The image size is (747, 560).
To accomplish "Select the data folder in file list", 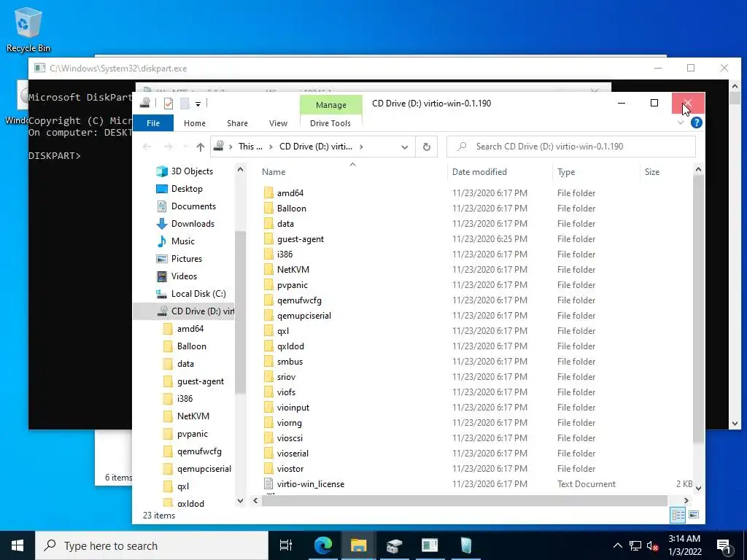I will point(279,223).
